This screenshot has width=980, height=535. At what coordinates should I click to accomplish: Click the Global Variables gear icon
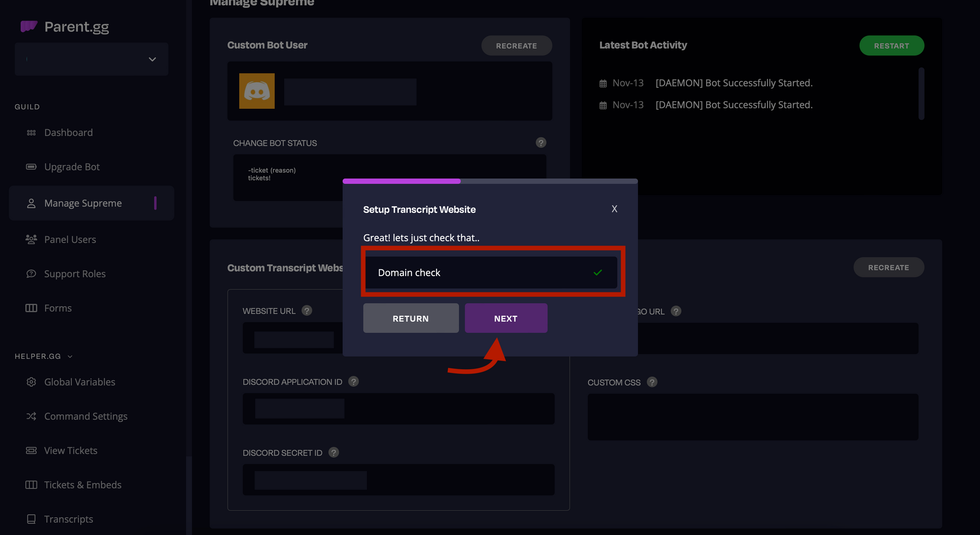[31, 382]
